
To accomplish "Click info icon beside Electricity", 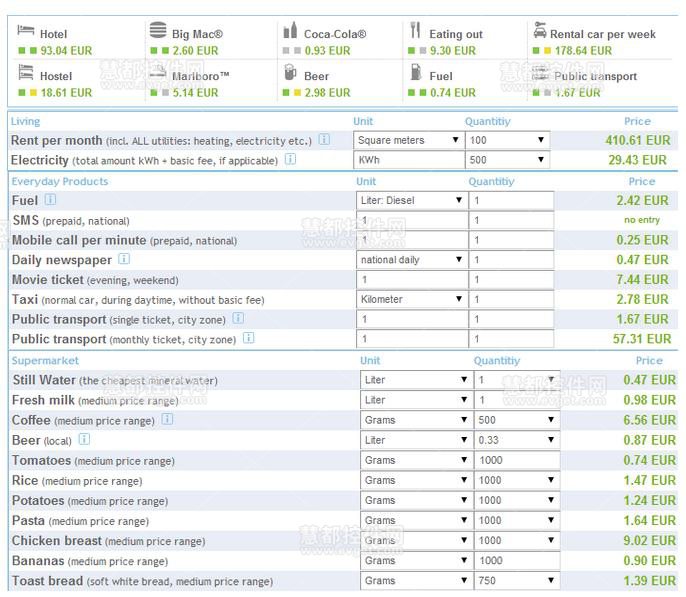I will pyautogui.click(x=290, y=159).
